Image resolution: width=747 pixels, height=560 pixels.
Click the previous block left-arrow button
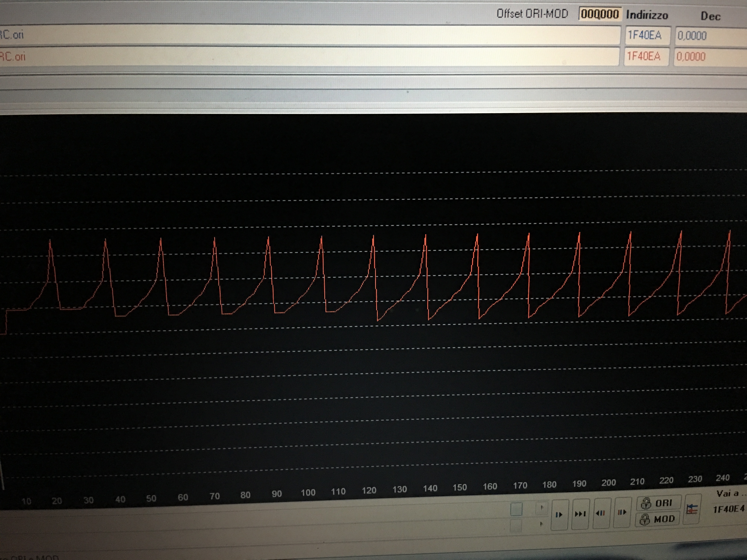600,513
